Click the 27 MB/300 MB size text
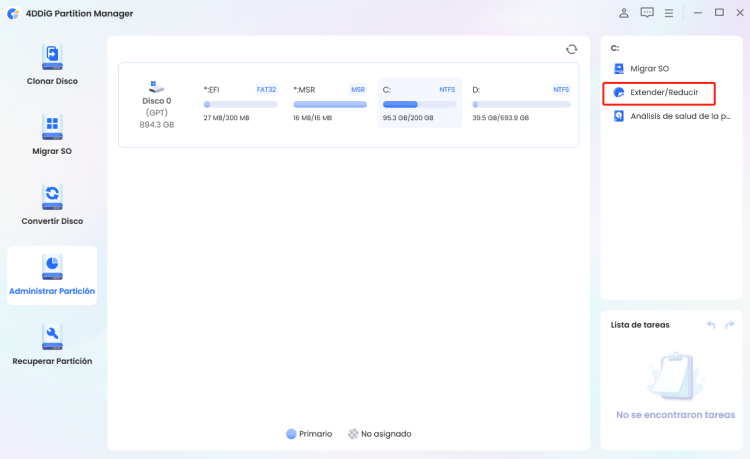This screenshot has width=750, height=459. [226, 118]
